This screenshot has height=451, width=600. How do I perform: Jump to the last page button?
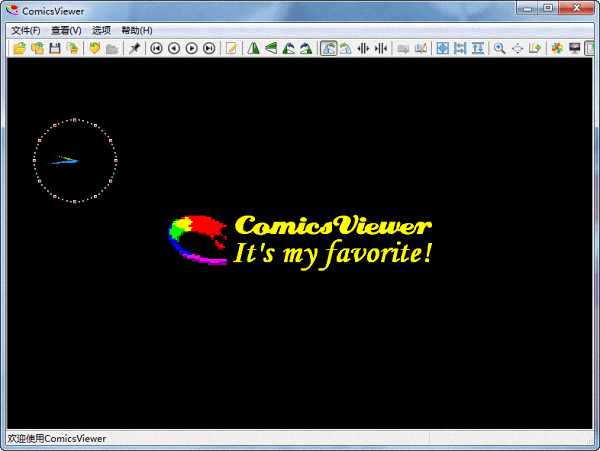pyautogui.click(x=209, y=48)
